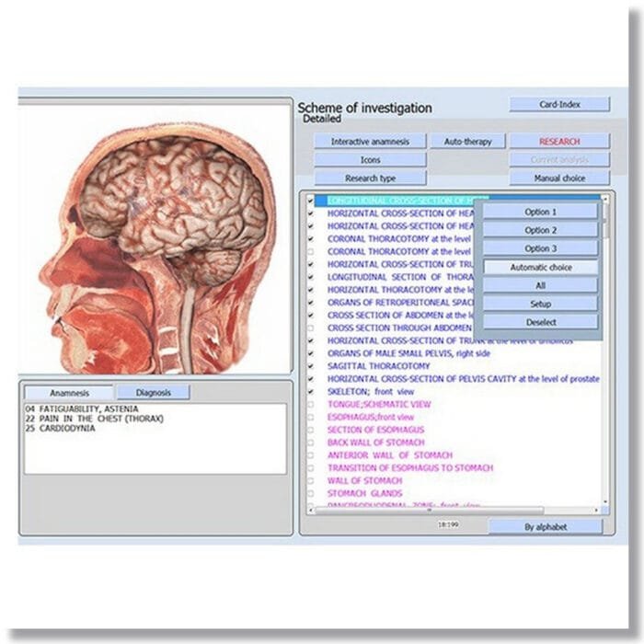The width and height of the screenshot is (644, 644).
Task: Switch to the Anamnesis tab
Action: (x=69, y=393)
